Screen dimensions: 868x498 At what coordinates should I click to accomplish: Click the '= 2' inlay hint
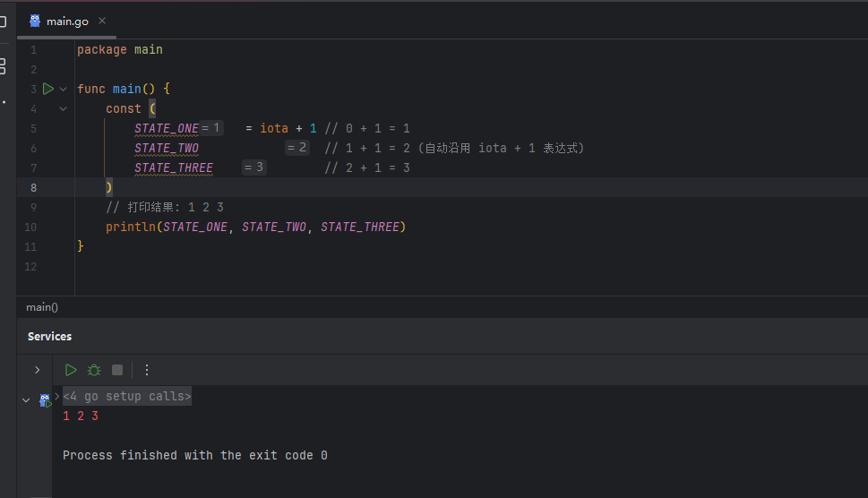(x=297, y=147)
